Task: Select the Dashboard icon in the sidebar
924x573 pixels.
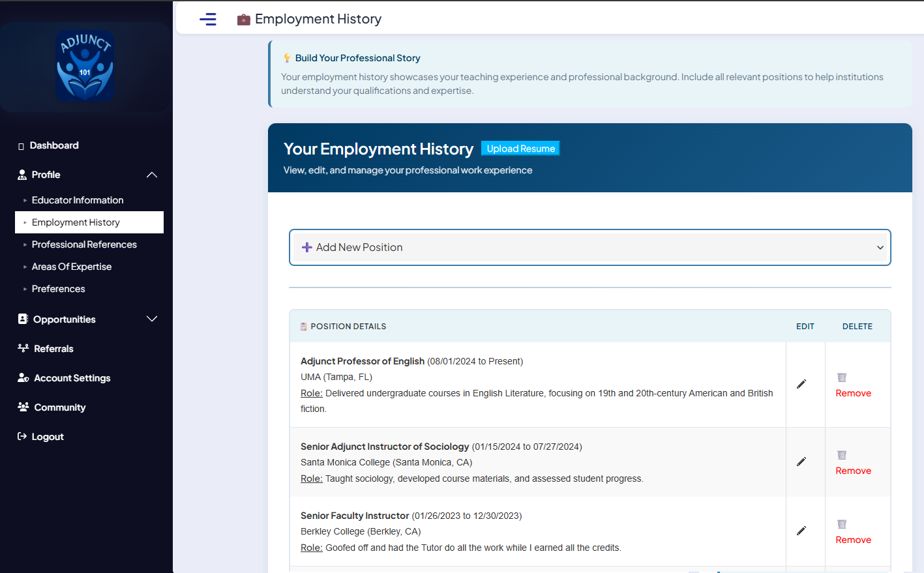Action: (x=20, y=145)
